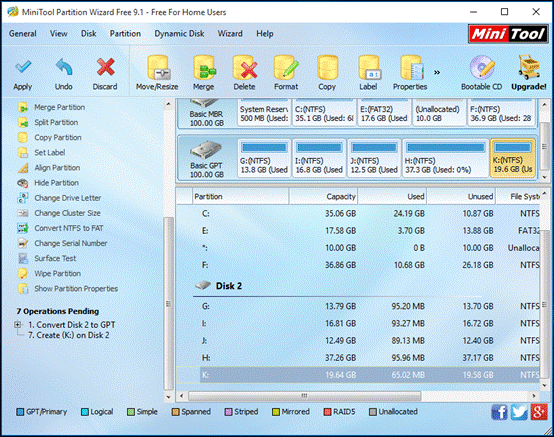Image resolution: width=554 pixels, height=437 pixels.
Task: Sort by the Partition column header
Action: 240,197
